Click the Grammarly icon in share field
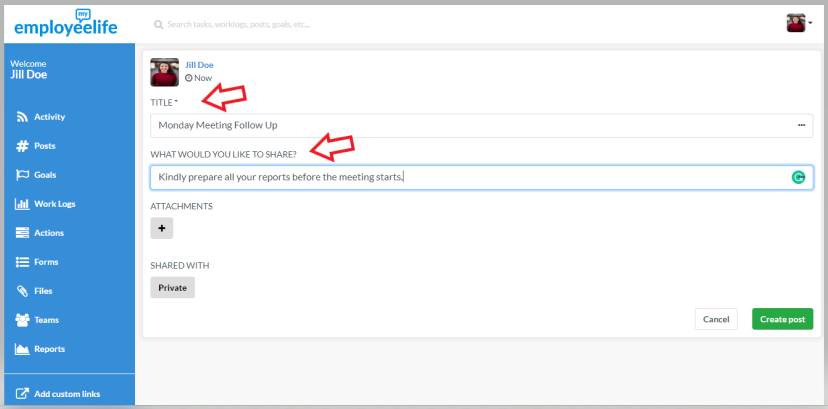828x409 pixels. (x=798, y=178)
